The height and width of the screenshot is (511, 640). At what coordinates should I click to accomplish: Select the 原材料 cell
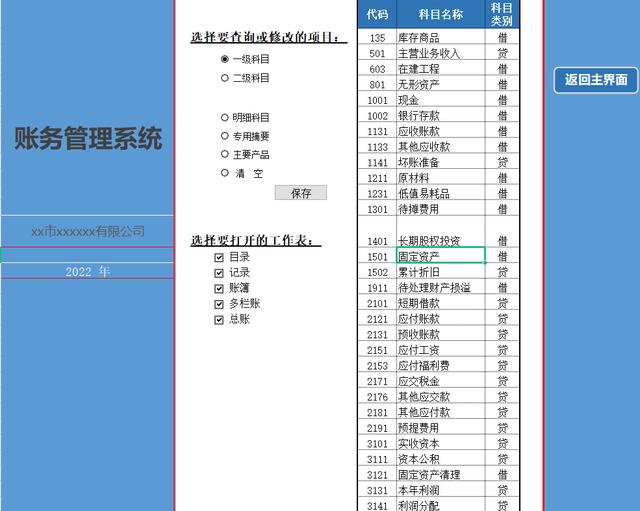coord(441,178)
